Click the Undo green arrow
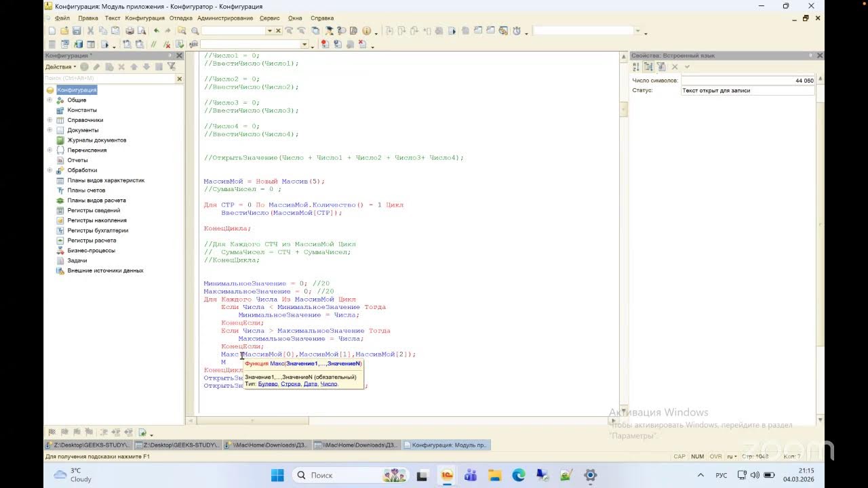This screenshot has height=488, width=868. (156, 30)
